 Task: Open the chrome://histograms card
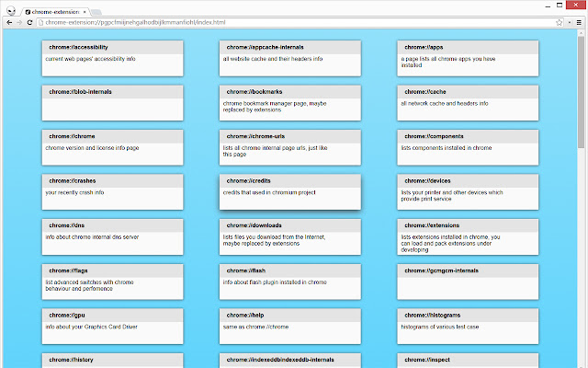468,327
